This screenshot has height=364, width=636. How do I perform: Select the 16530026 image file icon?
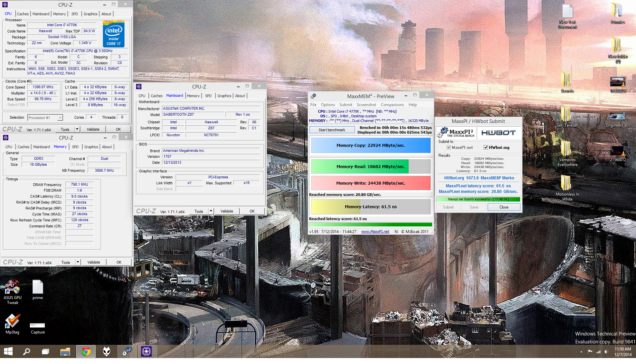point(618,84)
